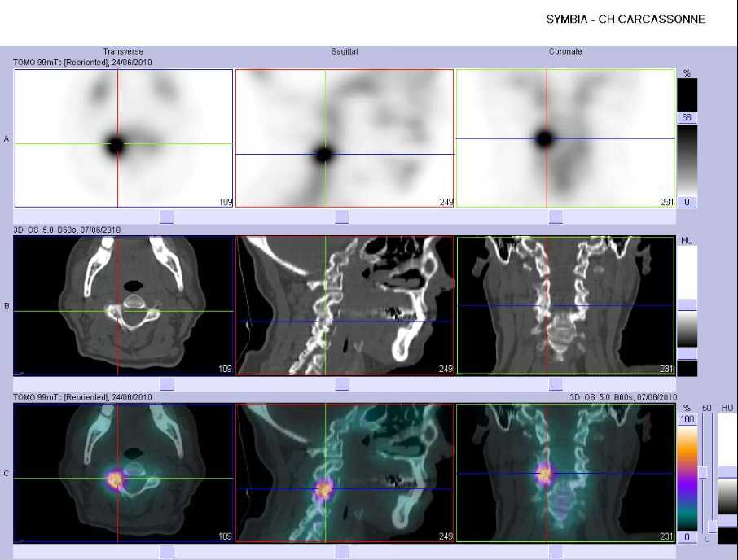This screenshot has height=560, width=738.
Task: Click the upper HU window handle in row B
Action: click(687, 304)
